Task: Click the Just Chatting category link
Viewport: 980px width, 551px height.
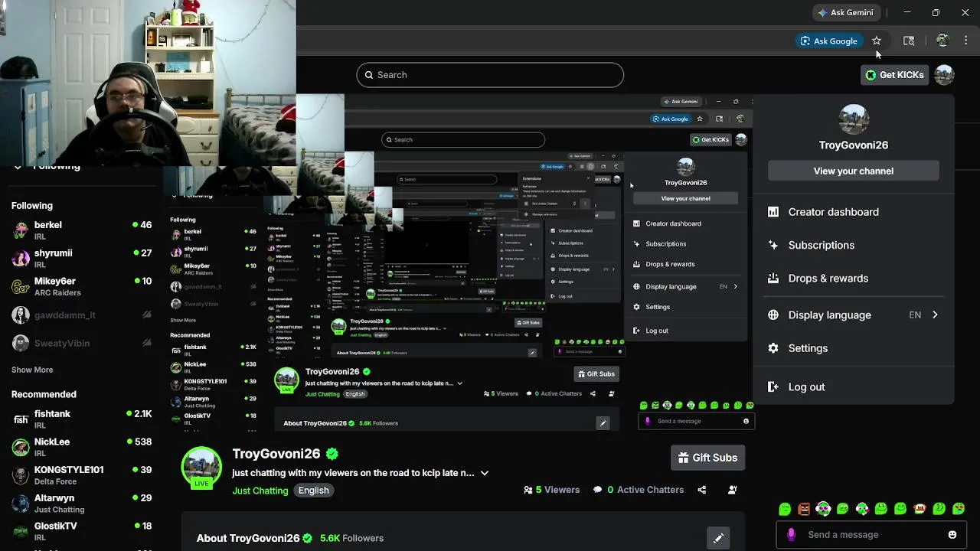Action: tap(260, 491)
